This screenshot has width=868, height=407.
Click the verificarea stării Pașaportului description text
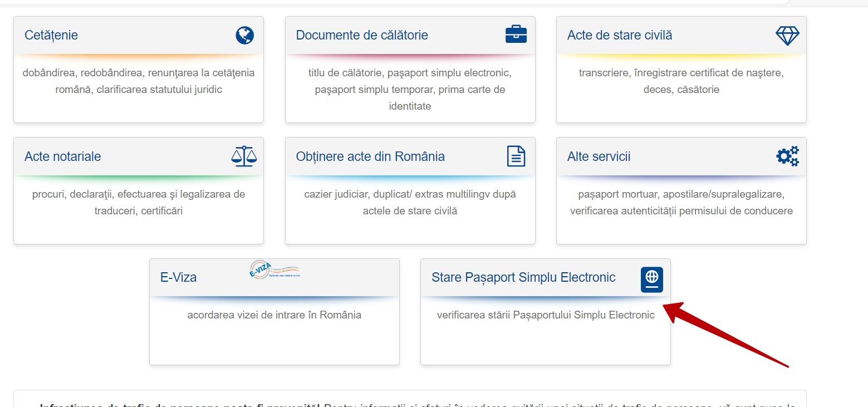pyautogui.click(x=546, y=315)
